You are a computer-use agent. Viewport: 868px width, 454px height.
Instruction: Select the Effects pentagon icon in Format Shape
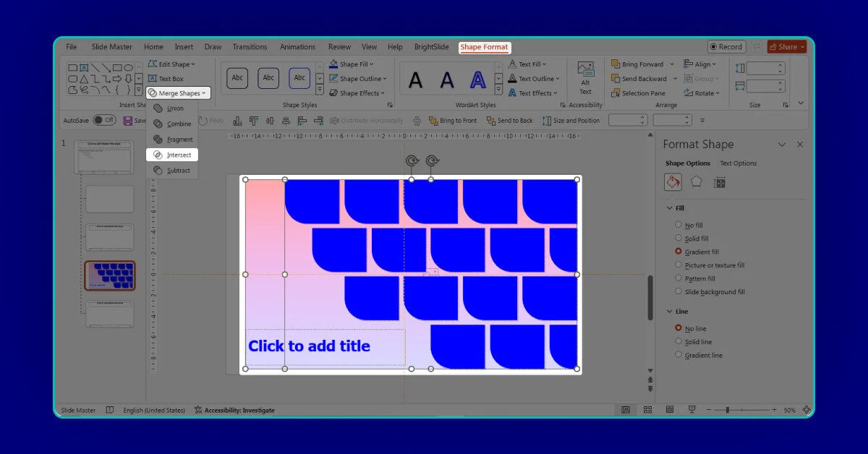696,183
